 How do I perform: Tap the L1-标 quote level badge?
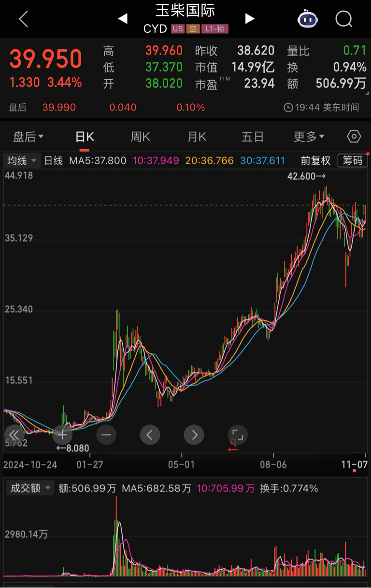pos(214,29)
